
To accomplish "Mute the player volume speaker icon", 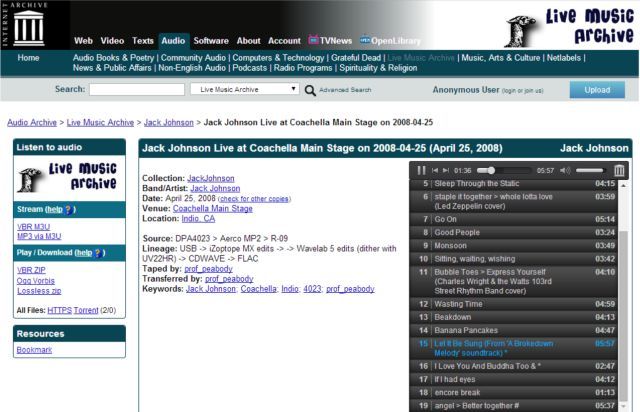I will [x=566, y=171].
